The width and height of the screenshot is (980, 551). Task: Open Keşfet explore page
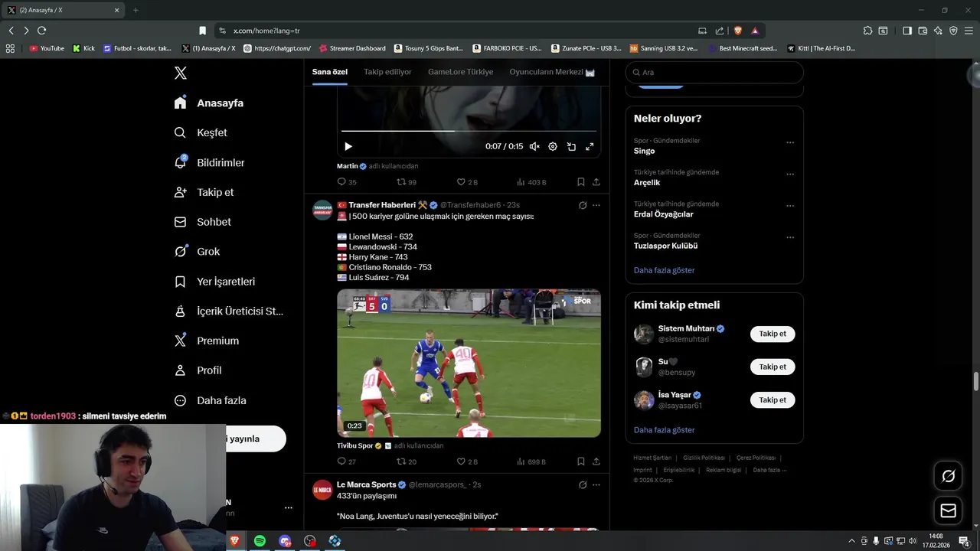[201, 132]
